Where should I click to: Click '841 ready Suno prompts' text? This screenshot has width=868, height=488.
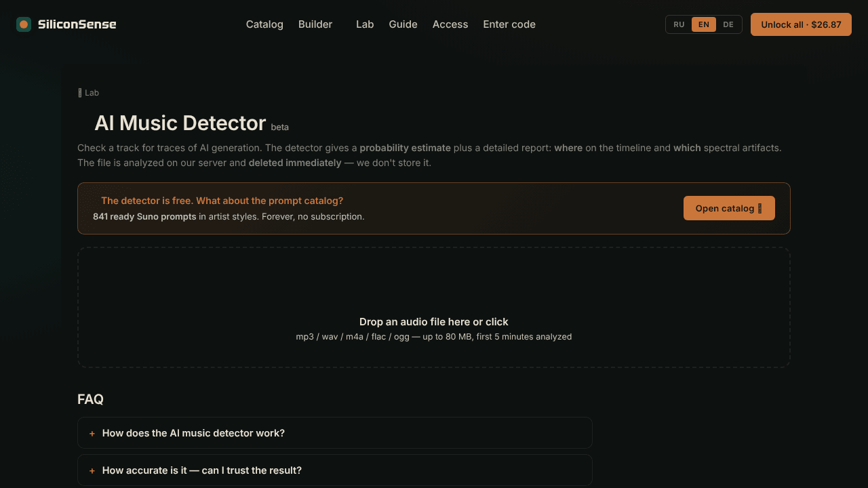(144, 217)
